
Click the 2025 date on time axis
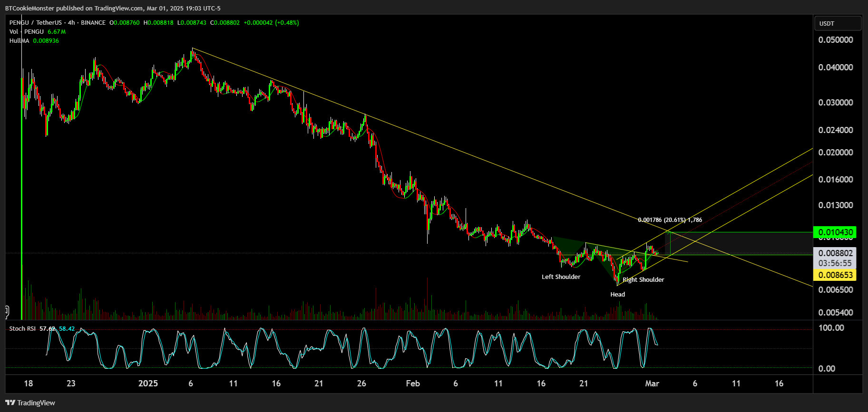pos(148,383)
